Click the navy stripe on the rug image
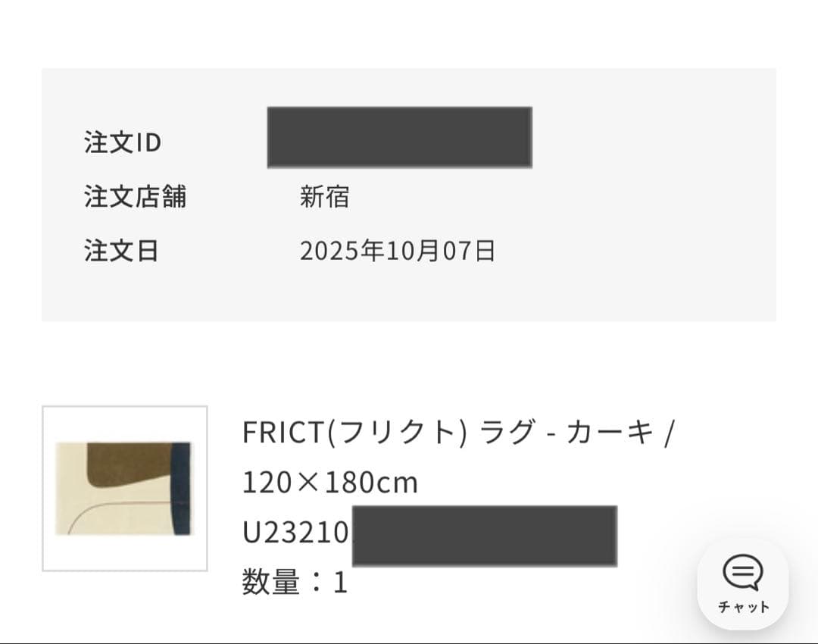818x644 pixels. [181, 489]
